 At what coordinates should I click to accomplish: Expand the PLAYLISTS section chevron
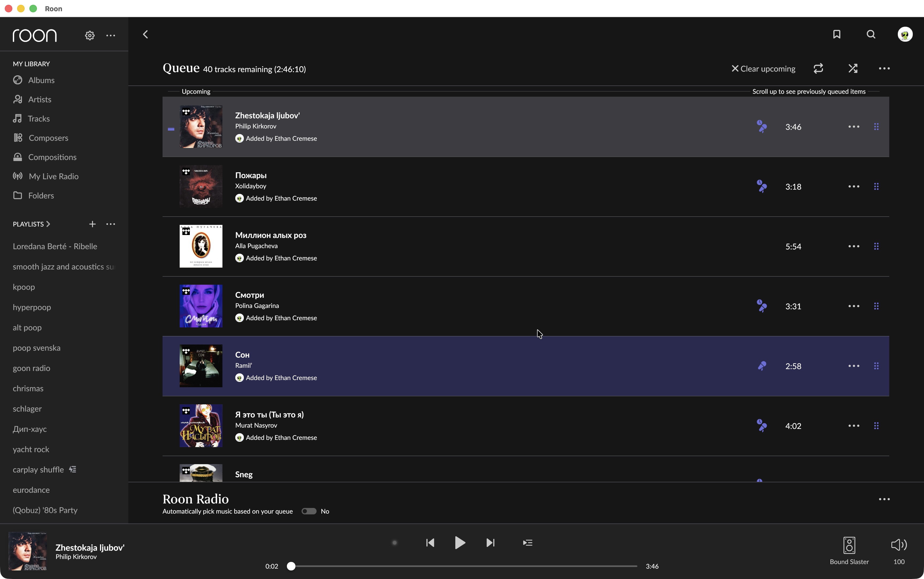point(48,224)
